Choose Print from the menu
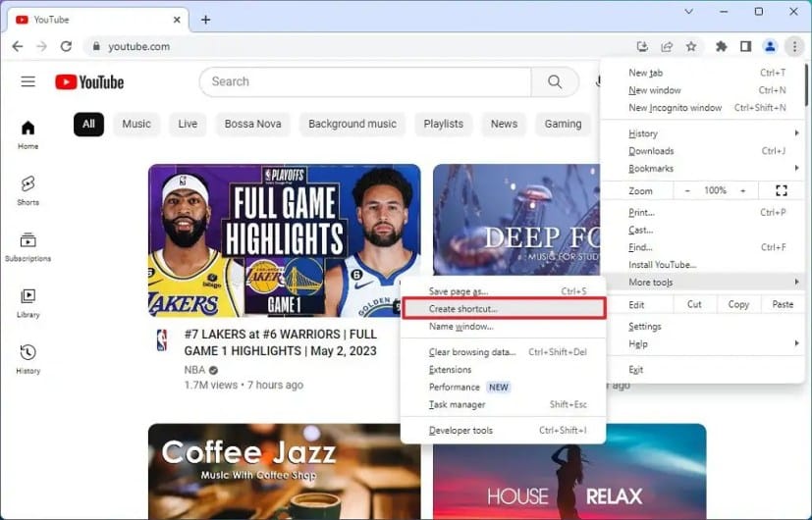The height and width of the screenshot is (520, 812). point(702,212)
